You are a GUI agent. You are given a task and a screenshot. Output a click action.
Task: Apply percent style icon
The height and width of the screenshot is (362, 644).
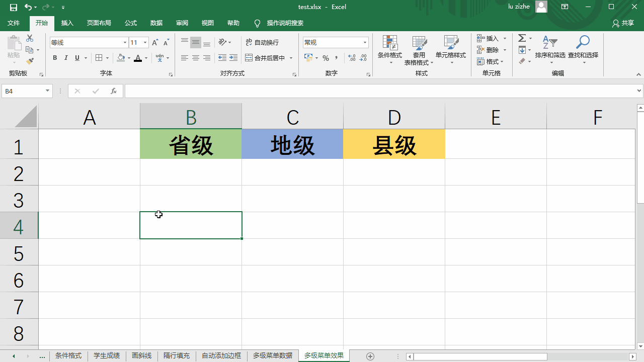(x=326, y=58)
